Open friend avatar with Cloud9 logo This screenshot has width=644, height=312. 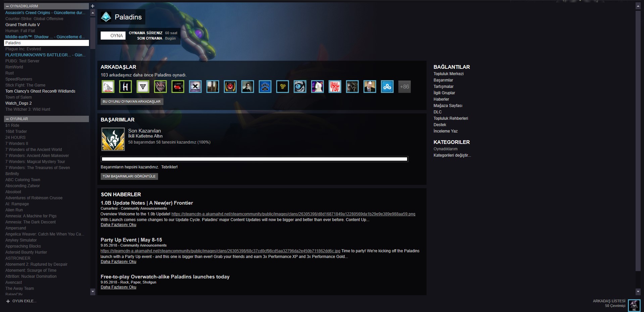(387, 87)
